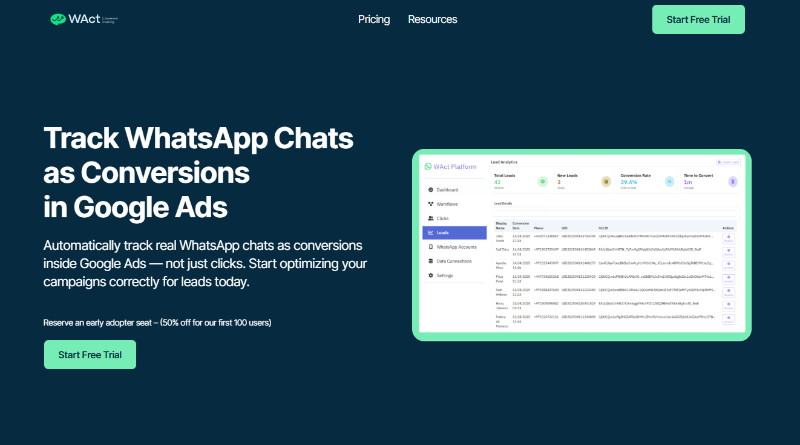The width and height of the screenshot is (800, 445).
Task: Click the green Total Leads card icon
Action: point(542,181)
